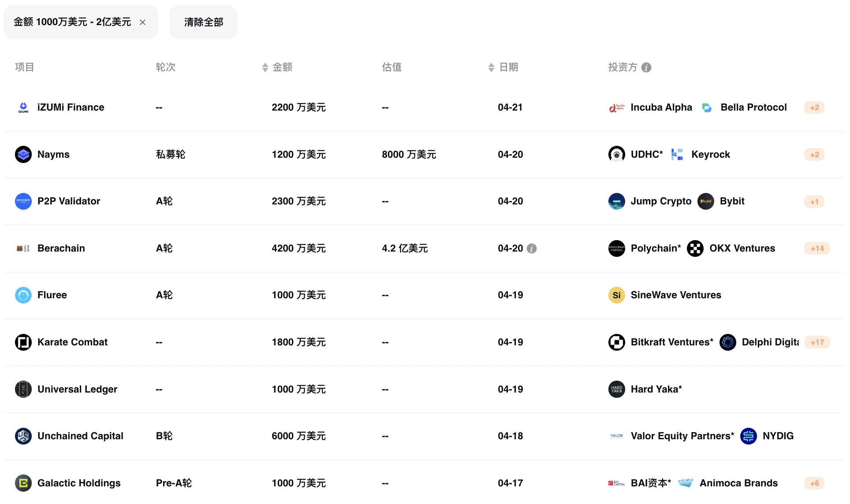Sort the table by 日期 column arrows
The height and width of the screenshot is (504, 850).
pyautogui.click(x=491, y=67)
